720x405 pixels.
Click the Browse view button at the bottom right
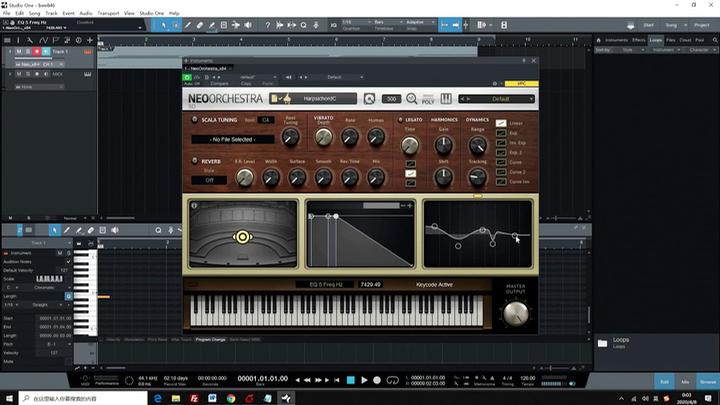[x=708, y=382]
